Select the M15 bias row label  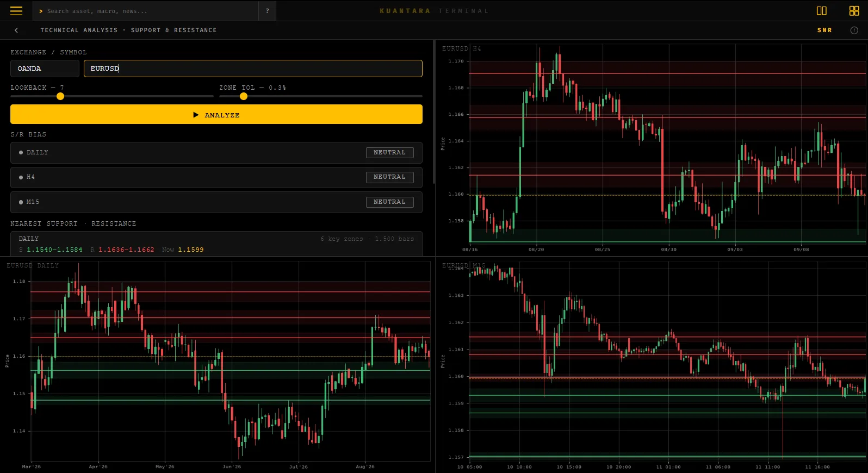pyautogui.click(x=33, y=202)
